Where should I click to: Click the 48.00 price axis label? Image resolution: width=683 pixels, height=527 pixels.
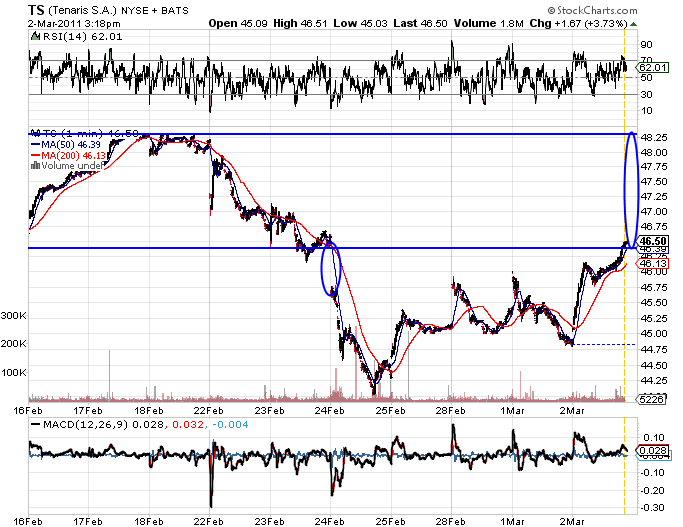(x=654, y=152)
